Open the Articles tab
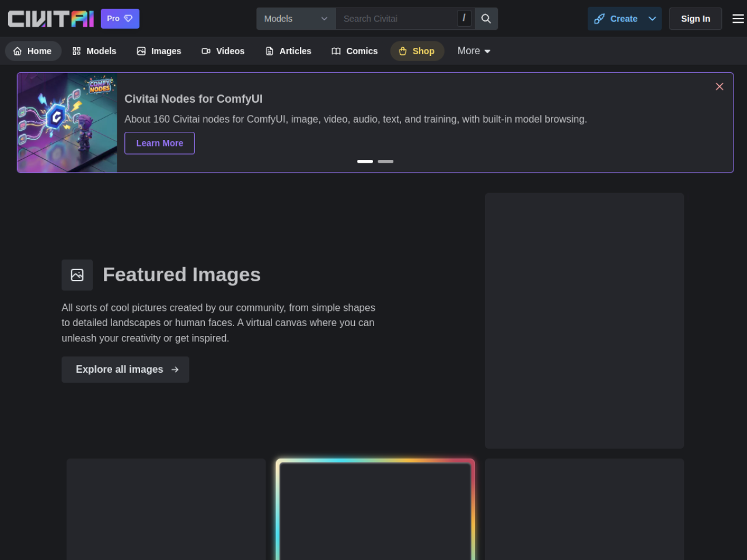Screen dimensions: 747x560 (x=288, y=51)
